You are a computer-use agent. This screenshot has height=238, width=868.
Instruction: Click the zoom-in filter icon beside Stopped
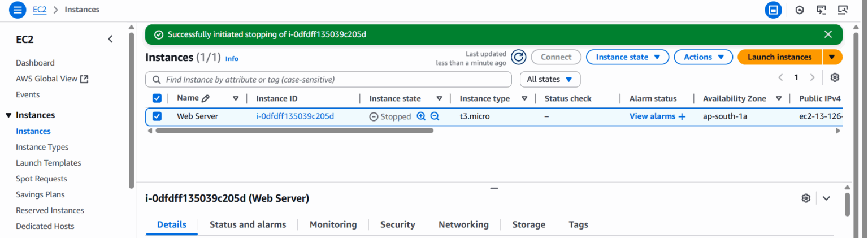[421, 116]
